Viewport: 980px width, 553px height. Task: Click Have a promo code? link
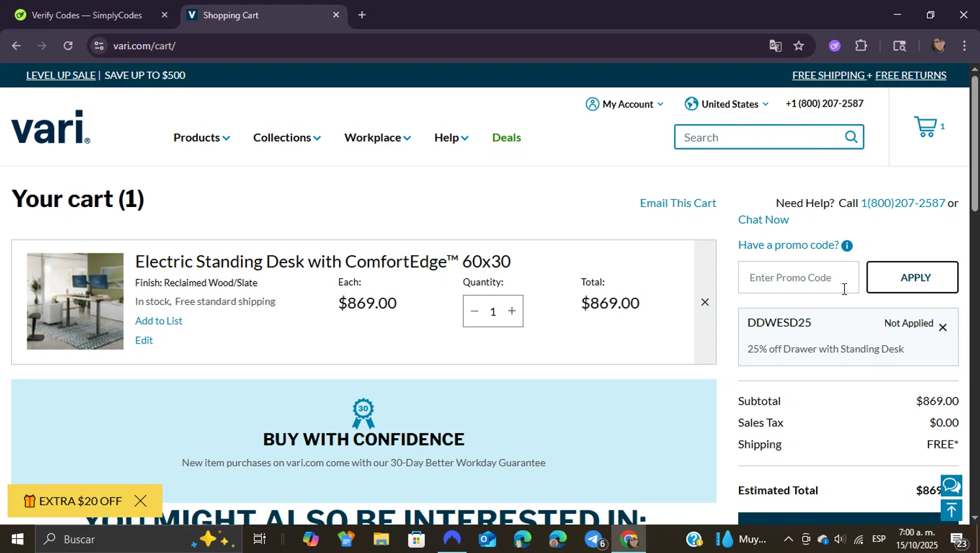(x=788, y=245)
